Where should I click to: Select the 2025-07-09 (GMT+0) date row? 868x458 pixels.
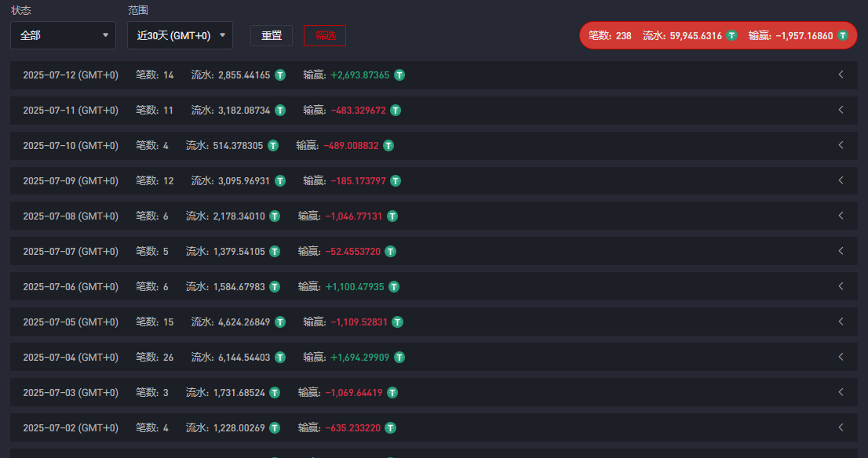[x=71, y=181]
